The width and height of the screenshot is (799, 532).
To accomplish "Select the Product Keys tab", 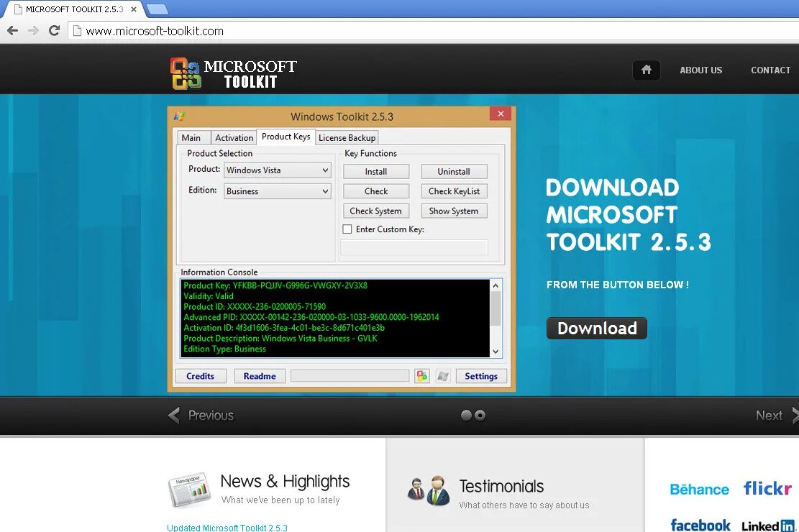I will (x=286, y=137).
